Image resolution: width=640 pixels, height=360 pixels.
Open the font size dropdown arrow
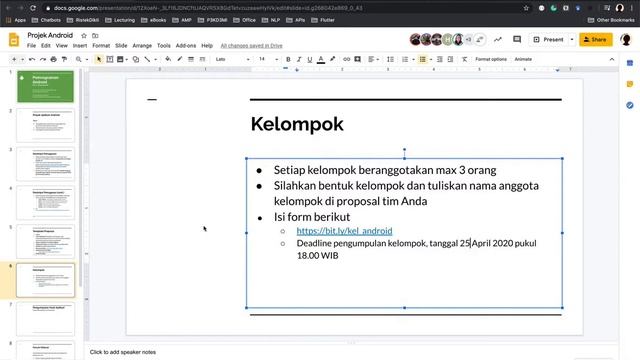tap(277, 60)
